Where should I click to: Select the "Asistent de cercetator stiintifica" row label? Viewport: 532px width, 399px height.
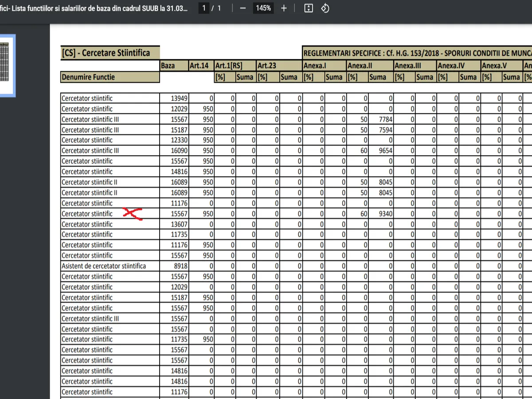point(104,266)
